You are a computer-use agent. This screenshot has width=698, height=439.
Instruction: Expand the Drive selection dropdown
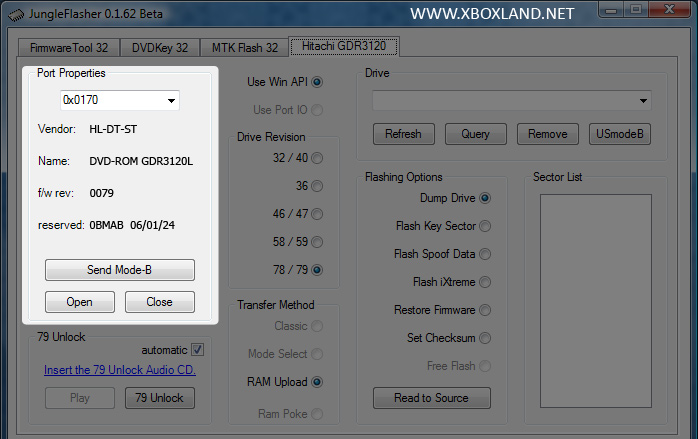point(512,101)
